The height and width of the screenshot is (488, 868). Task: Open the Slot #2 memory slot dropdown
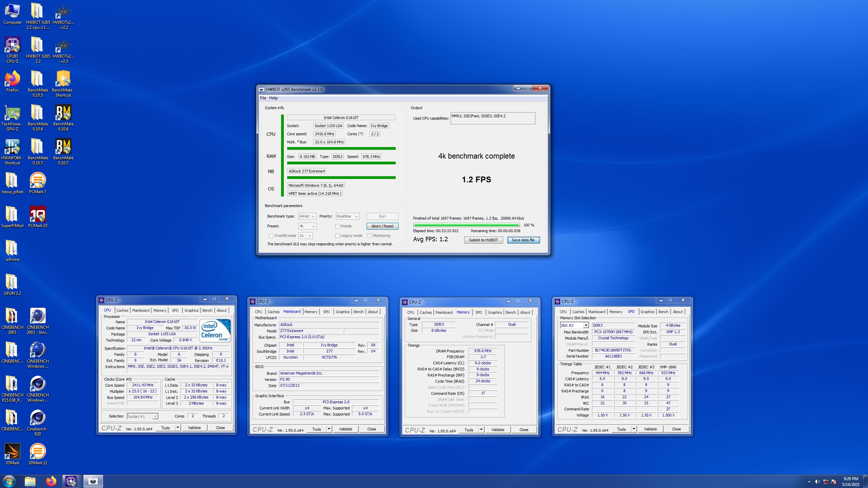pyautogui.click(x=574, y=325)
